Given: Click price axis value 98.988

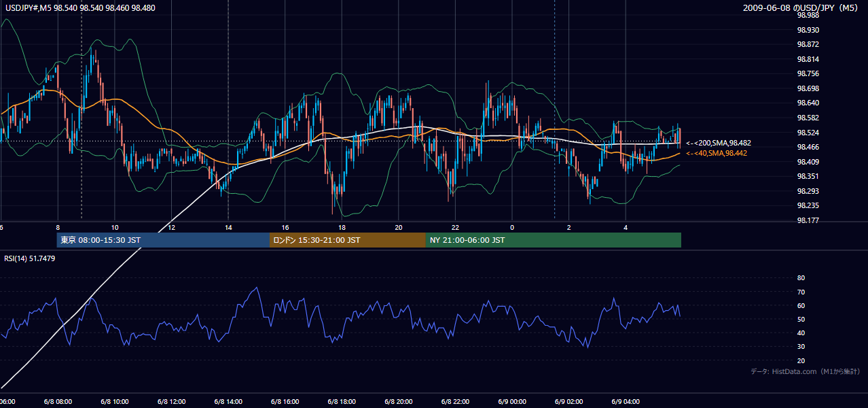Looking at the screenshot, I should pos(808,15).
